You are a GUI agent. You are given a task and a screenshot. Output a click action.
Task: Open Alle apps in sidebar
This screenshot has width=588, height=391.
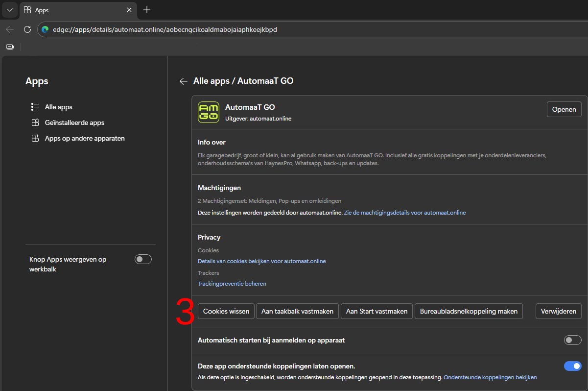[58, 107]
